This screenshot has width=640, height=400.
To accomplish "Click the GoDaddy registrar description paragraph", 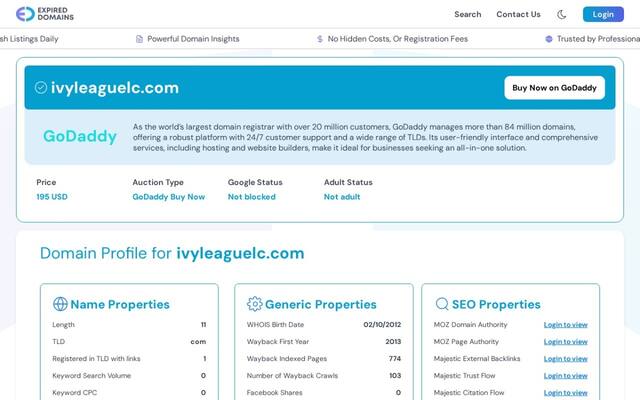I will [x=365, y=138].
